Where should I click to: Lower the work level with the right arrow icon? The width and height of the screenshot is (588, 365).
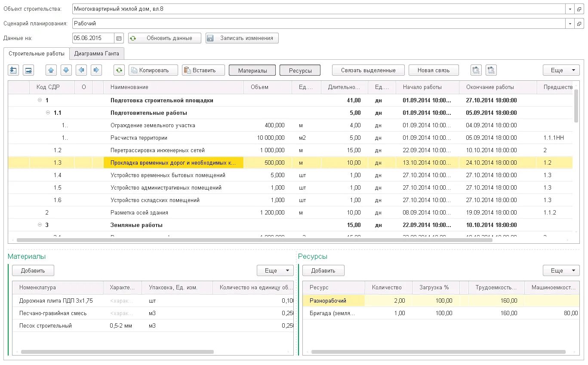click(96, 70)
